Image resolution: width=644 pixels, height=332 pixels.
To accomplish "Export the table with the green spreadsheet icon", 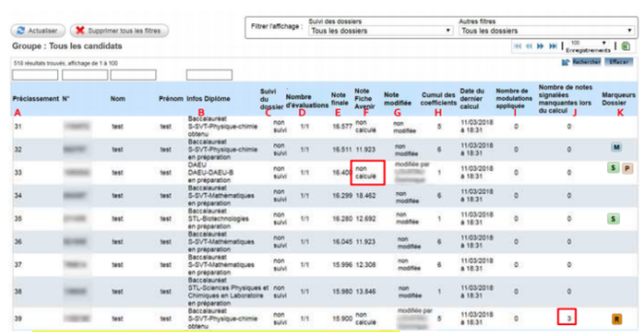I will pos(626,47).
